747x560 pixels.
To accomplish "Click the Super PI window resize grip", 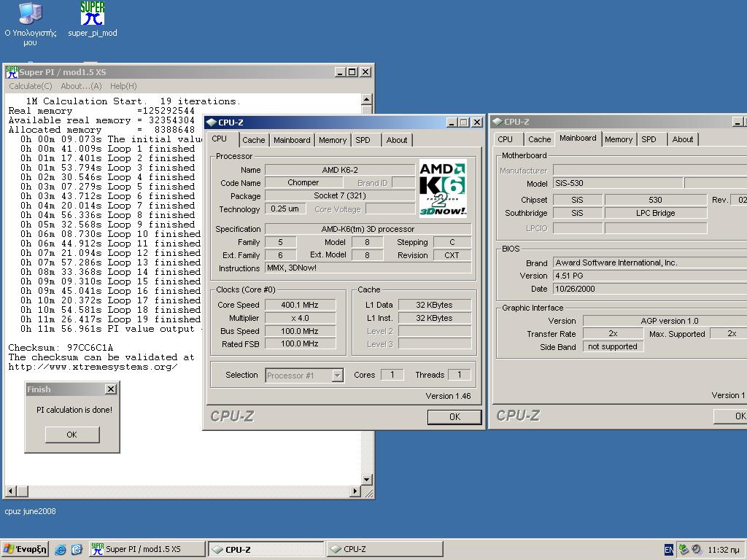I will (368, 493).
